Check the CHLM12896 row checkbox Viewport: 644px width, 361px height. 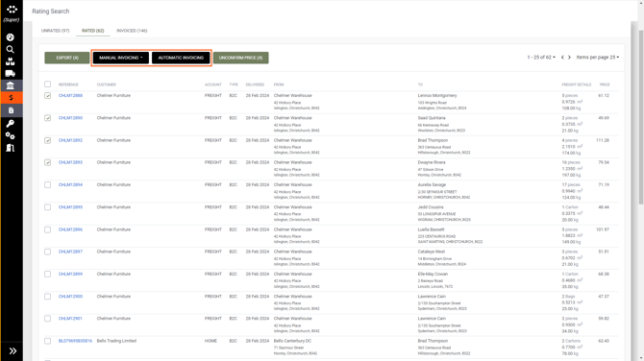click(x=48, y=229)
